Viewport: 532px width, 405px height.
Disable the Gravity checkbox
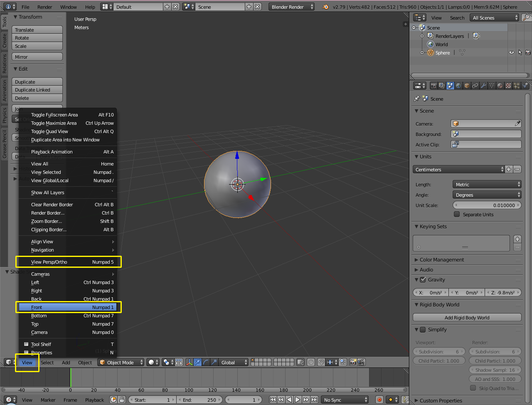[x=423, y=280]
